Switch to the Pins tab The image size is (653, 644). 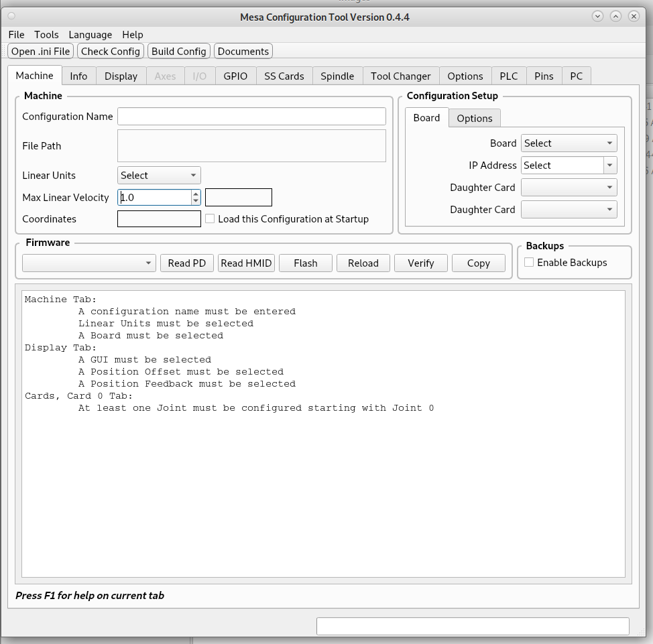point(544,76)
